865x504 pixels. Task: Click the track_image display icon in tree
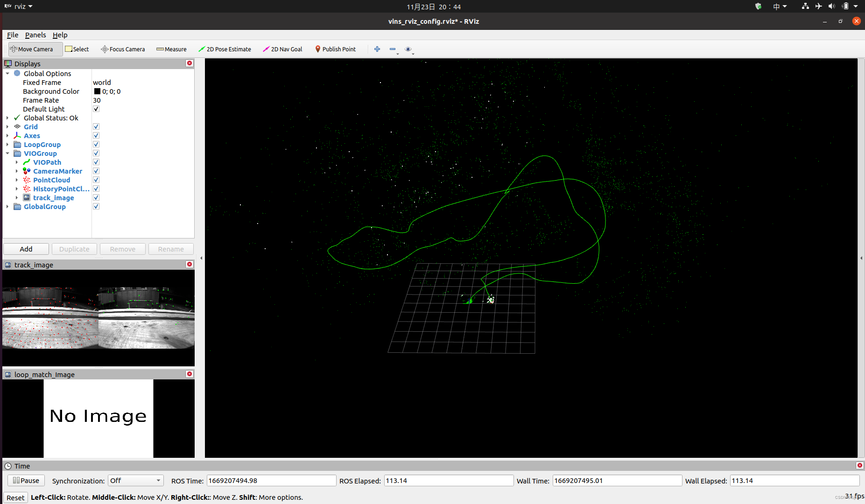(x=27, y=197)
